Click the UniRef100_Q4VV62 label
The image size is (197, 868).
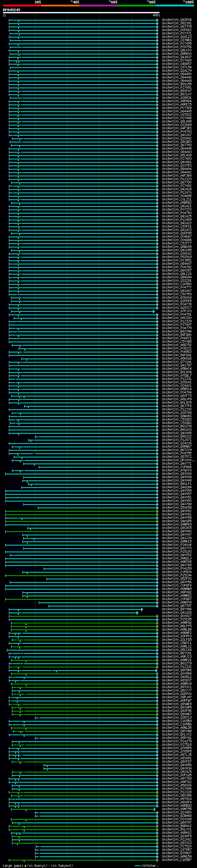click(176, 511)
